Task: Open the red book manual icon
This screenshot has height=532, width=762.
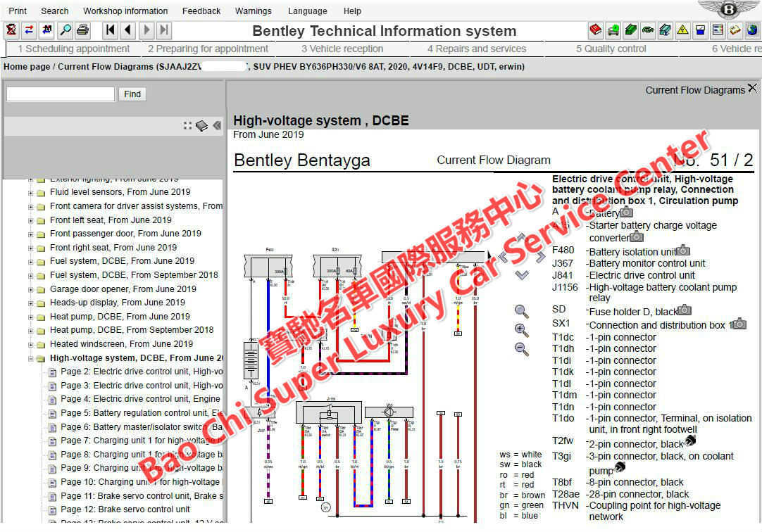Action: click(595, 30)
